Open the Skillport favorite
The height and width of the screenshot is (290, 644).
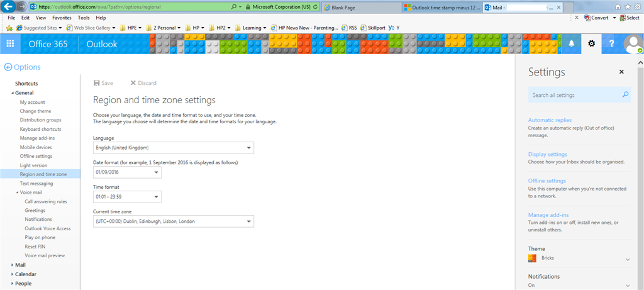point(373,28)
